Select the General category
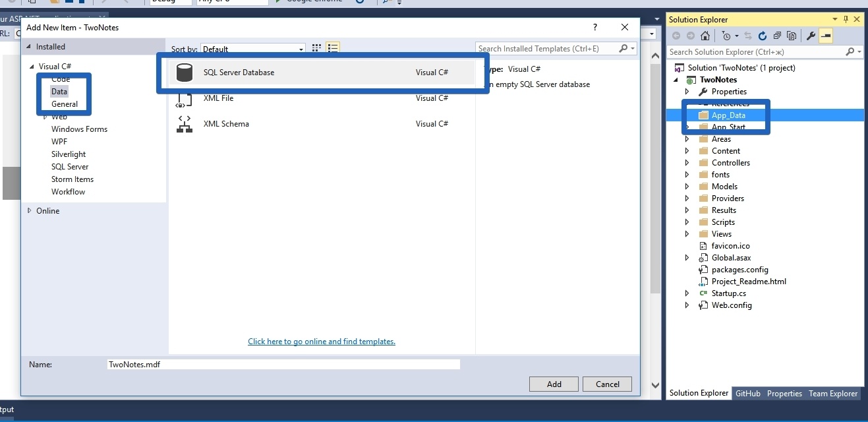This screenshot has width=868, height=422. point(65,104)
